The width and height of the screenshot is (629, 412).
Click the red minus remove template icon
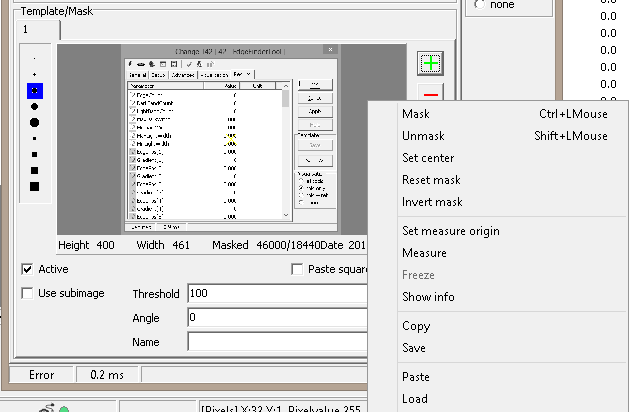pyautogui.click(x=431, y=91)
